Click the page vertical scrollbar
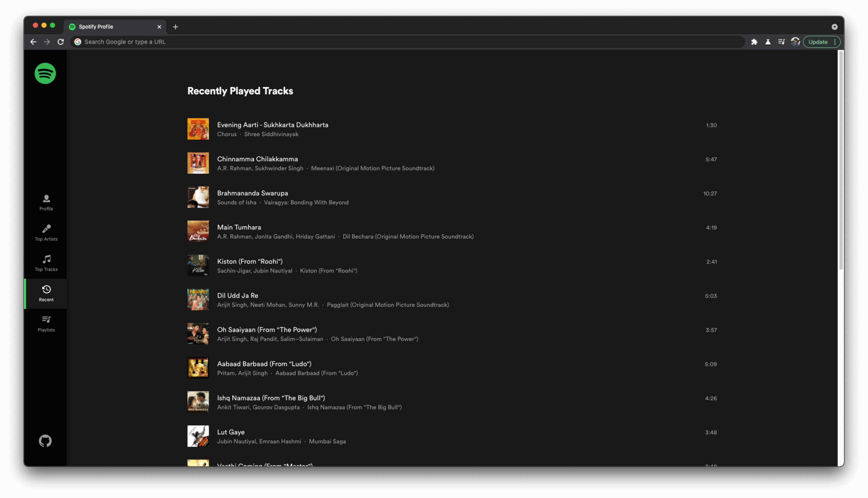Image resolution: width=868 pixels, height=498 pixels. (x=840, y=161)
